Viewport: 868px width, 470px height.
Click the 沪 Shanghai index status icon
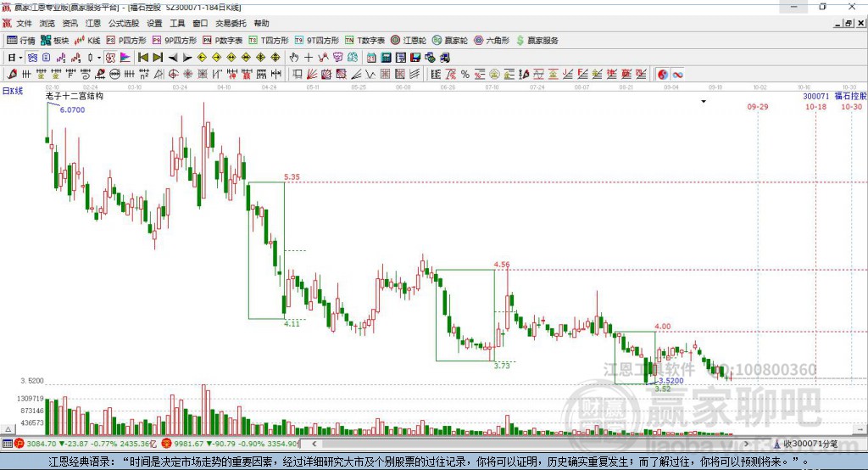pyautogui.click(x=19, y=444)
